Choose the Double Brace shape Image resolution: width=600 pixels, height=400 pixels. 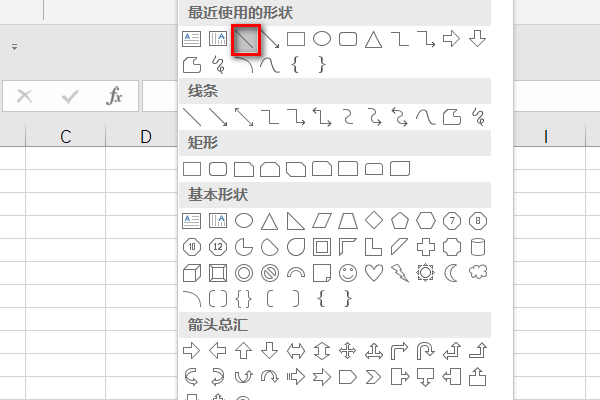[x=244, y=299]
